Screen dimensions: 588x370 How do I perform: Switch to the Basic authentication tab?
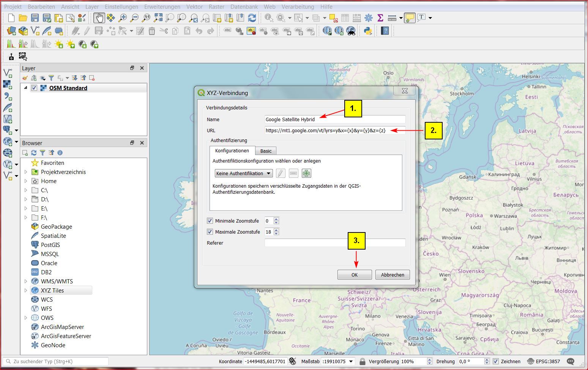pos(266,151)
